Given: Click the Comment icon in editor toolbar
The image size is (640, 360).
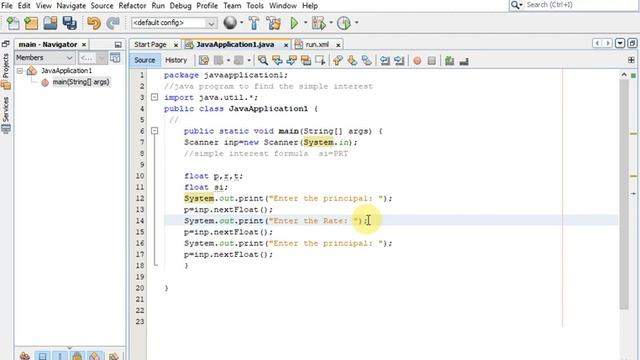Looking at the screenshot, I should 449,60.
